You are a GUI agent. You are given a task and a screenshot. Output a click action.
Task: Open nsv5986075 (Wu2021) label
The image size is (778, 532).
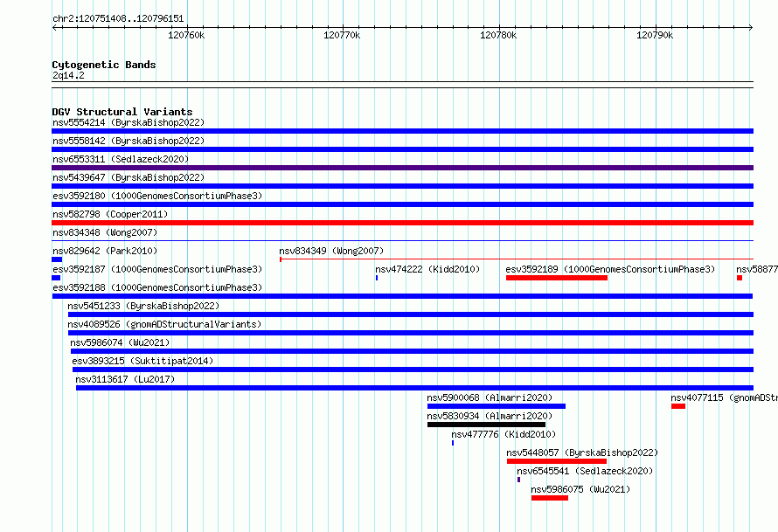[x=580, y=489]
